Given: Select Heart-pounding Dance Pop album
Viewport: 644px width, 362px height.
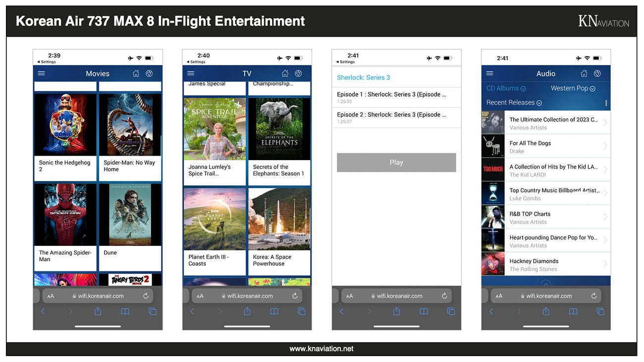Looking at the screenshot, I should tap(546, 241).
